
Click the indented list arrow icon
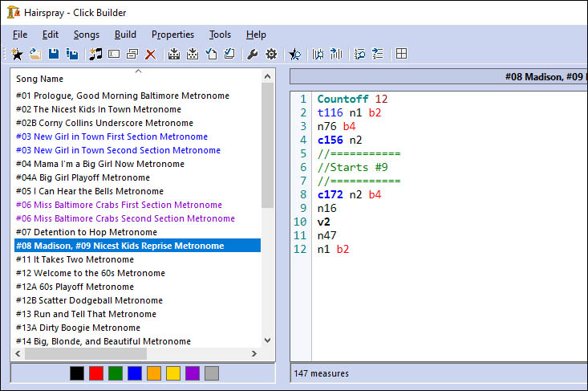[378, 54]
